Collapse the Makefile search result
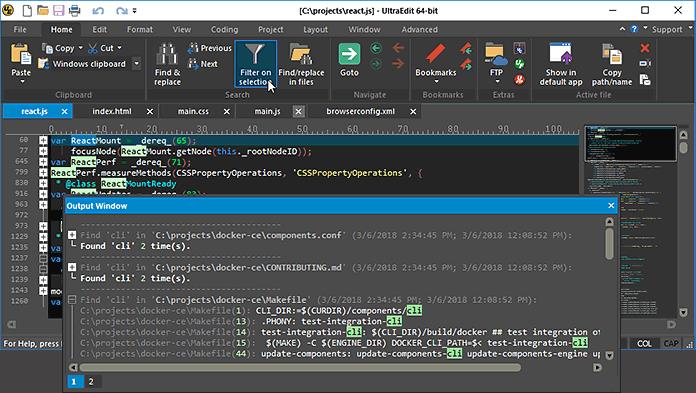The width and height of the screenshot is (696, 393). tap(72, 300)
